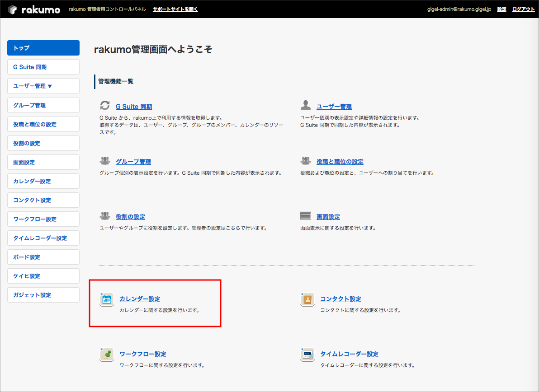The image size is (539, 392).
Task: Click the rakumo 管理者用コントロールパネル header text
Action: [107, 9]
